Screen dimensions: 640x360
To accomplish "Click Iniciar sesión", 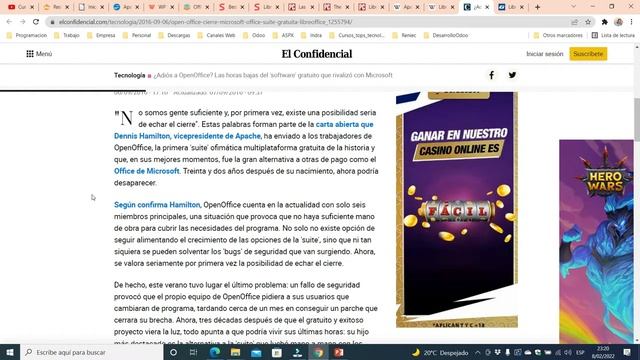I will tap(544, 54).
